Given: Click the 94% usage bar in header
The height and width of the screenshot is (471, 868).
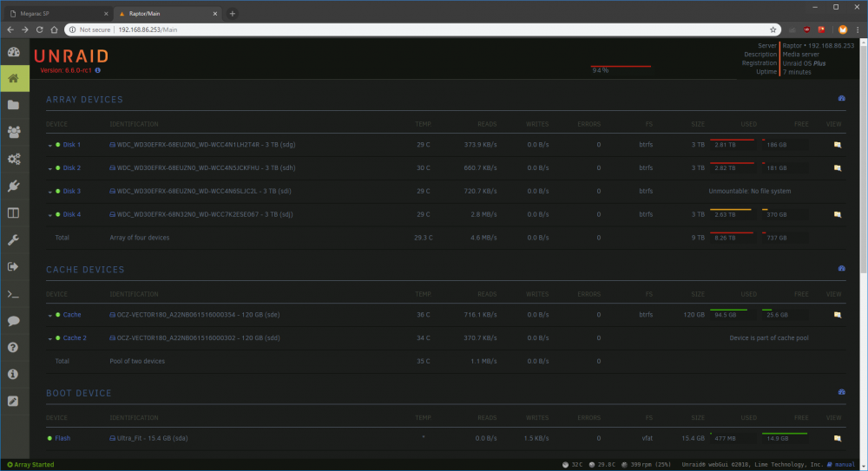Looking at the screenshot, I should coord(621,69).
